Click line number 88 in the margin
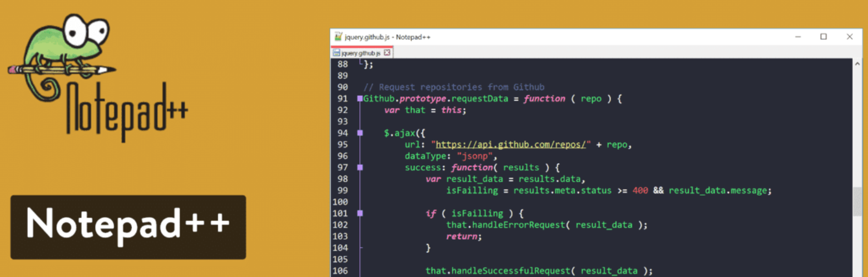Image resolution: width=868 pixels, height=277 pixels. (343, 64)
